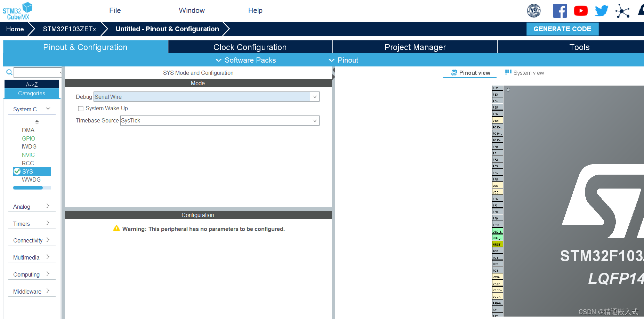This screenshot has width=644, height=319.
Task: Click the Untitled - Pinout & Configuration breadcrumb
Action: [x=167, y=29]
